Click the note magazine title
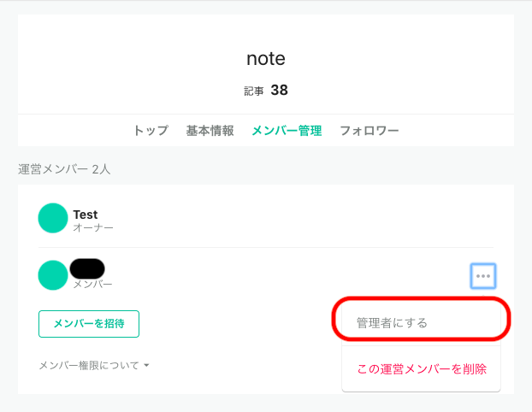The height and width of the screenshot is (412, 532). click(x=266, y=58)
